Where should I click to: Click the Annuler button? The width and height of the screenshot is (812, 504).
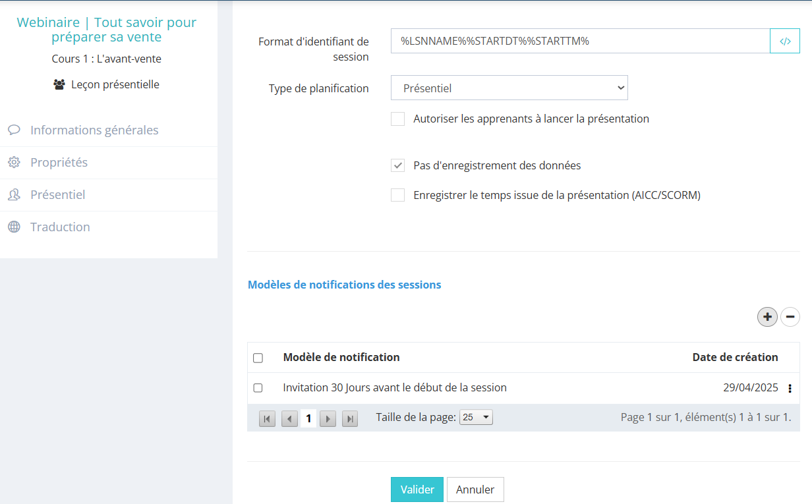475,490
